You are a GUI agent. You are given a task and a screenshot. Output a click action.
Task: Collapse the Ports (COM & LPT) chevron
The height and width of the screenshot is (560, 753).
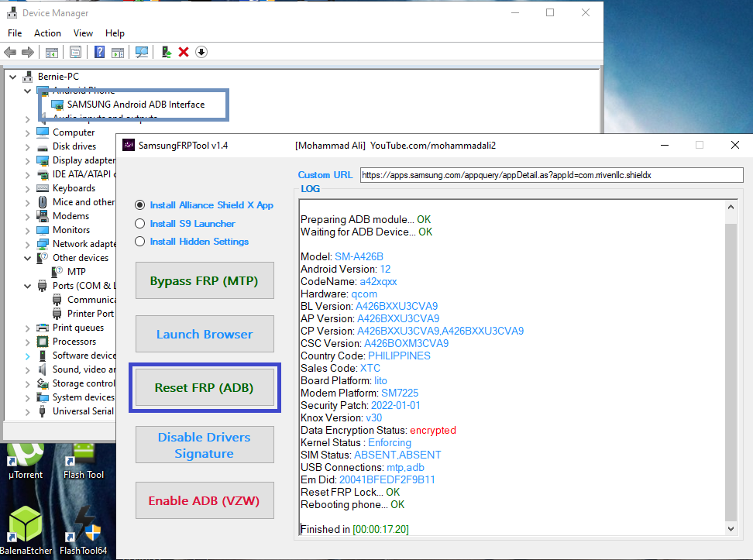pos(27,286)
